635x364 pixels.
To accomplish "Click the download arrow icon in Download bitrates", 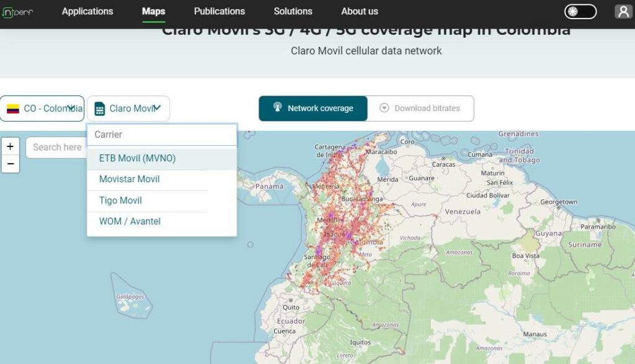I will 384,108.
